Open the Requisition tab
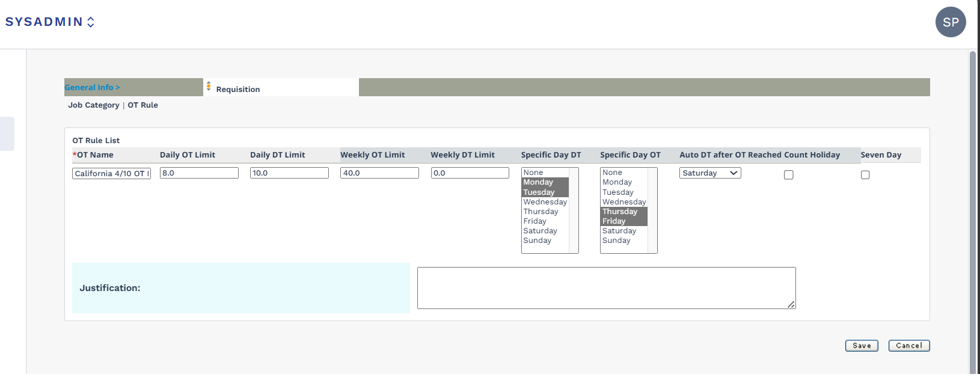Screen dimensions: 980x377 [x=238, y=89]
